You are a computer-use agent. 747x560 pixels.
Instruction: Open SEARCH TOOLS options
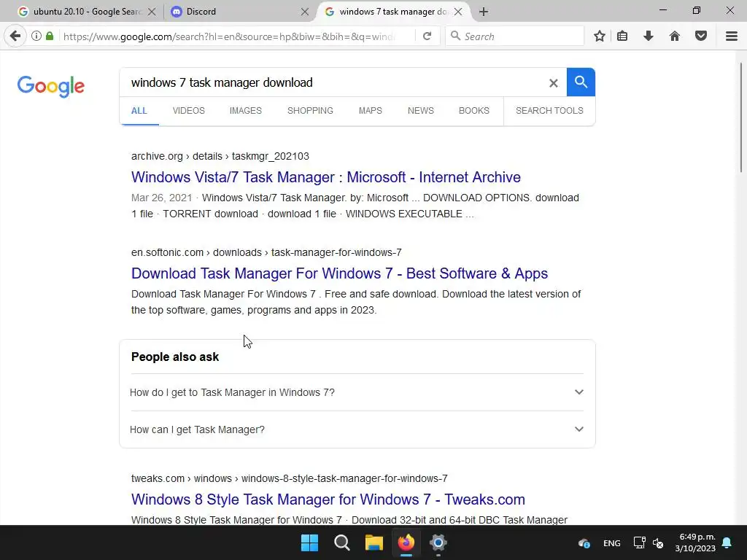[x=549, y=111]
